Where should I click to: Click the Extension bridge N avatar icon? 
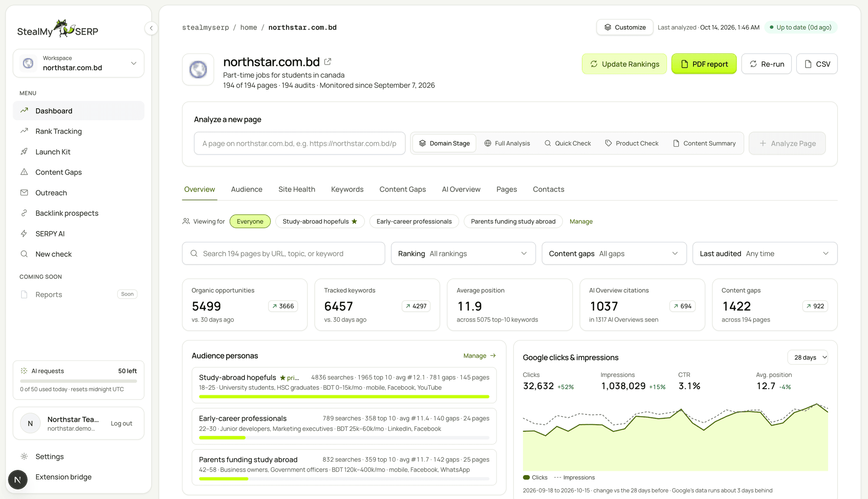click(18, 479)
